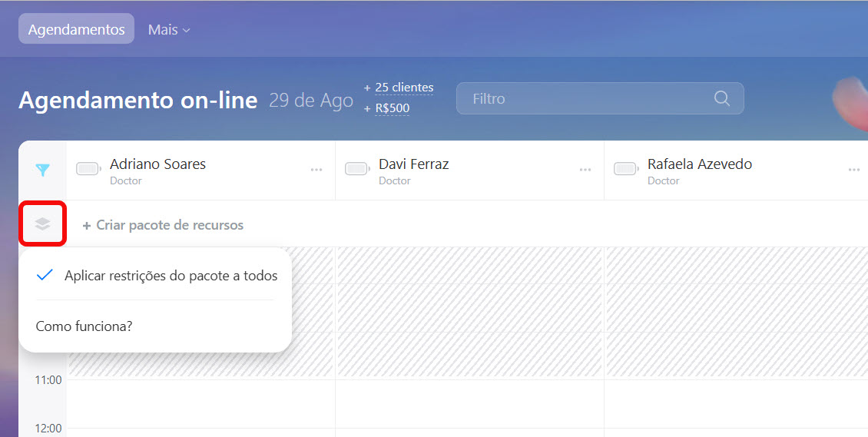Expand the Mais dropdown menu
This screenshot has width=868, height=437.
point(169,30)
